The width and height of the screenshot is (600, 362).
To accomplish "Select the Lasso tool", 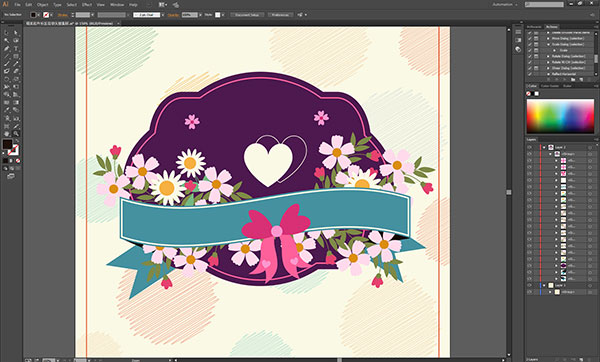I will point(16,41).
